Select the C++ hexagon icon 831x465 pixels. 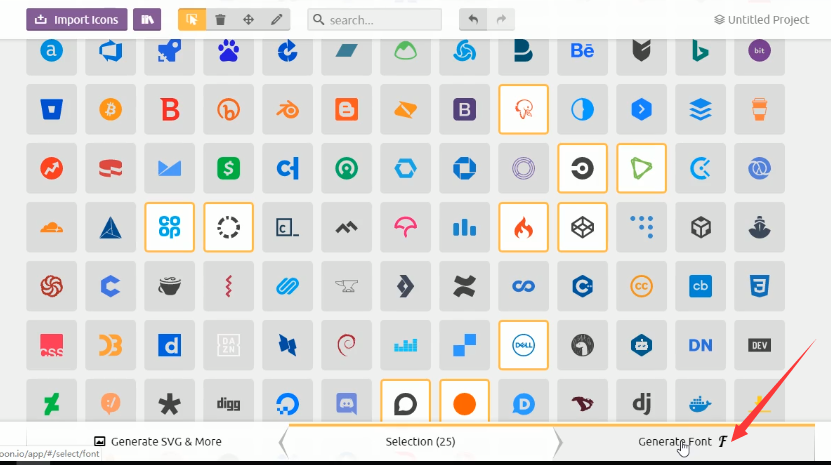[x=582, y=286]
